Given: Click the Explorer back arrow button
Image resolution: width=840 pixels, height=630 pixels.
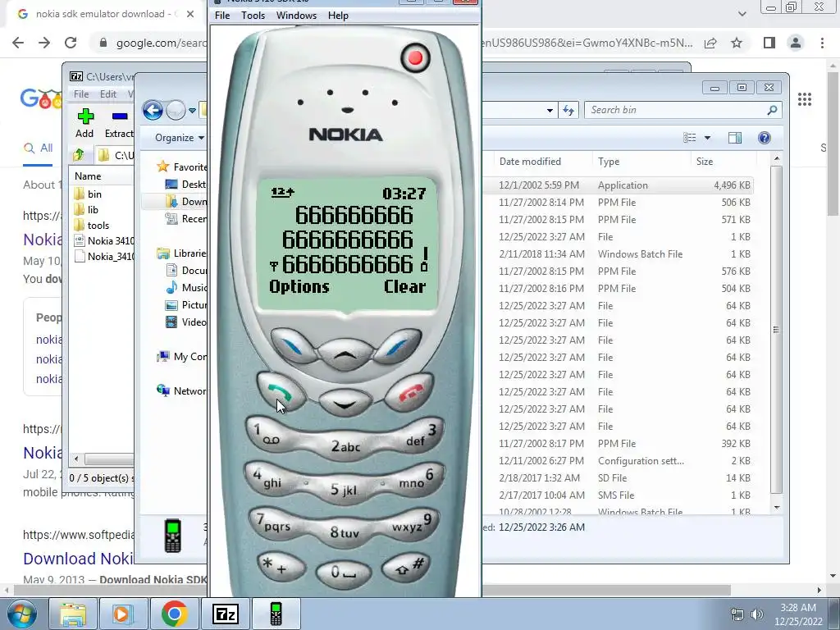Looking at the screenshot, I should pos(153,111).
